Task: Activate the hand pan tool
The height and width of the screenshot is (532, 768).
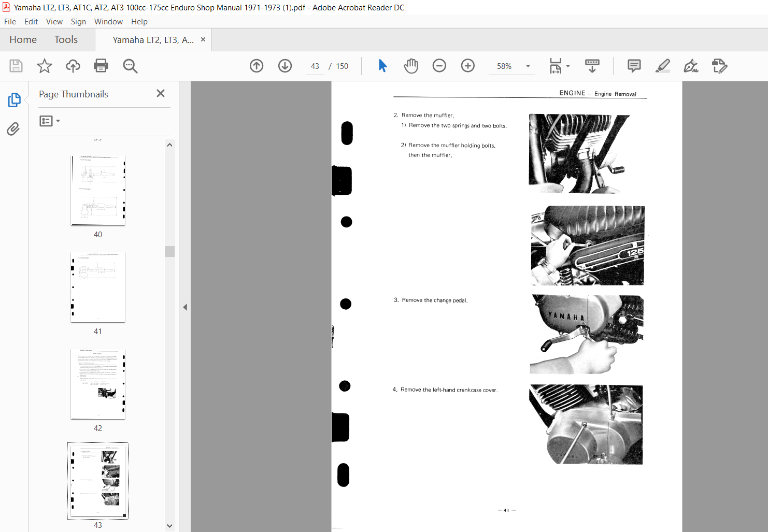Action: 411,66
